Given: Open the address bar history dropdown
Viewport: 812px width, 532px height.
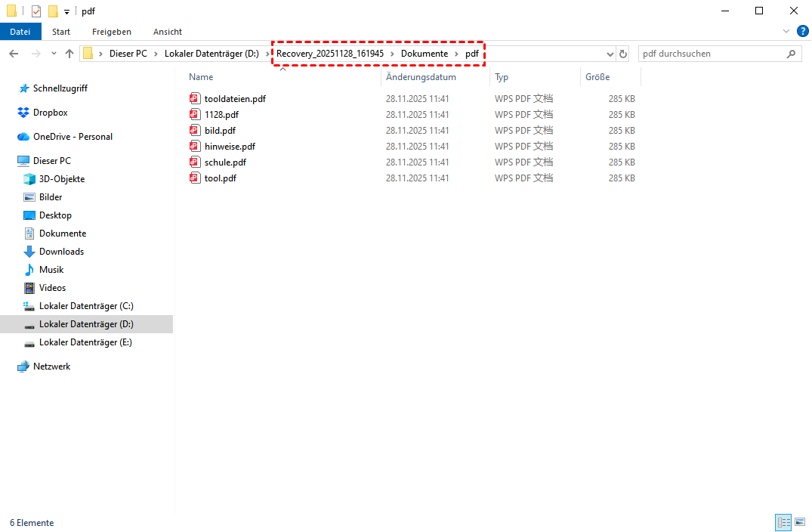Looking at the screenshot, I should (x=610, y=54).
